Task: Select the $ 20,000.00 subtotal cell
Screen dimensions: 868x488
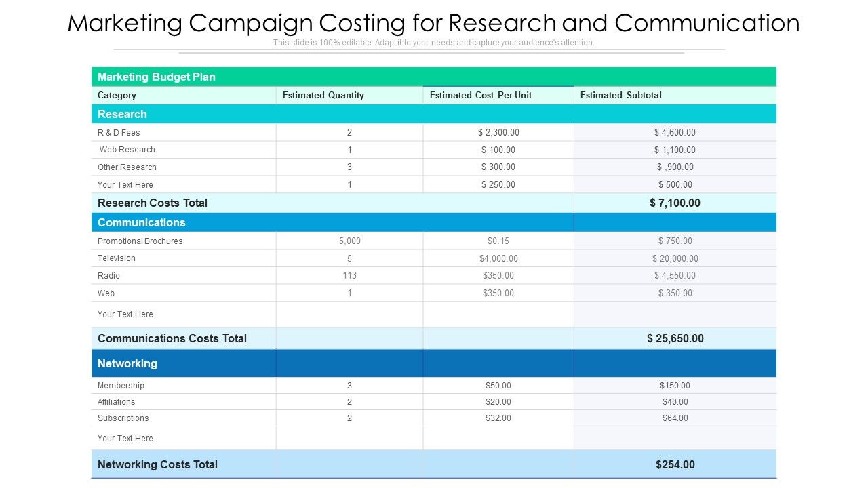Action: click(x=675, y=259)
